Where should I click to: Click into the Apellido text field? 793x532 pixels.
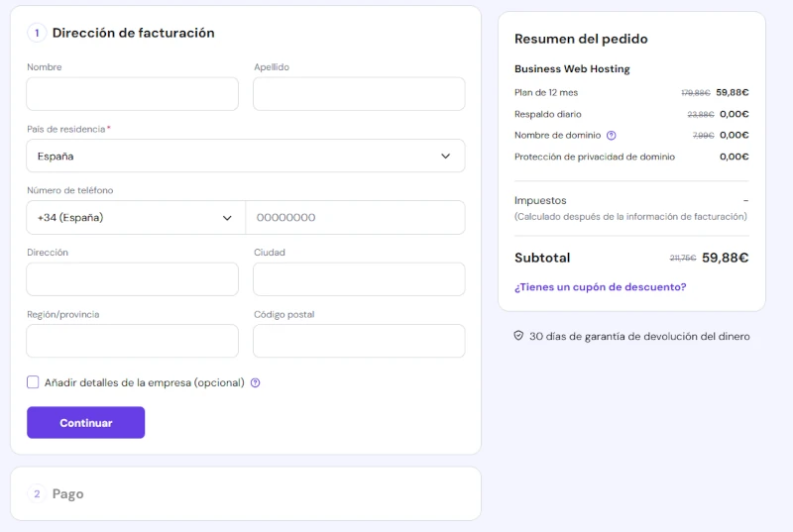click(x=359, y=94)
